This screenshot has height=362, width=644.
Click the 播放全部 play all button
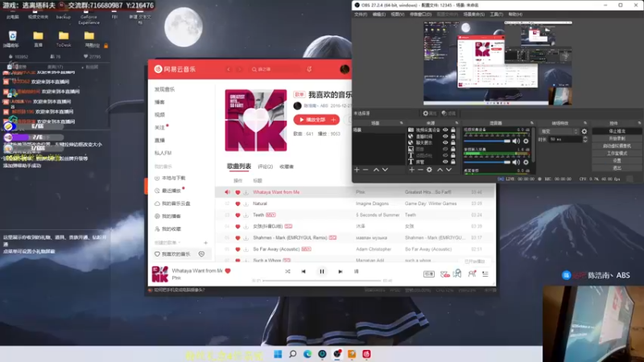pos(312,120)
